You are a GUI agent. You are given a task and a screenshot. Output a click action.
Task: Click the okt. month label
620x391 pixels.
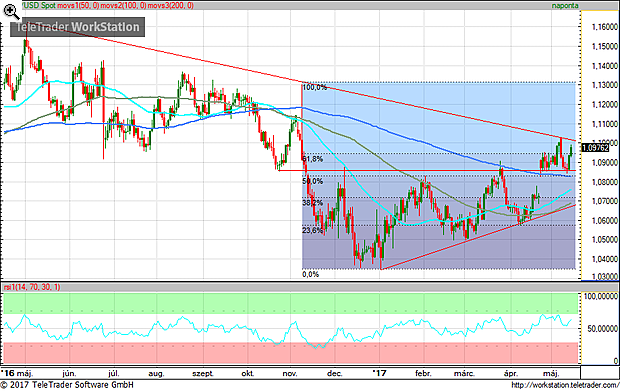[x=248, y=373]
